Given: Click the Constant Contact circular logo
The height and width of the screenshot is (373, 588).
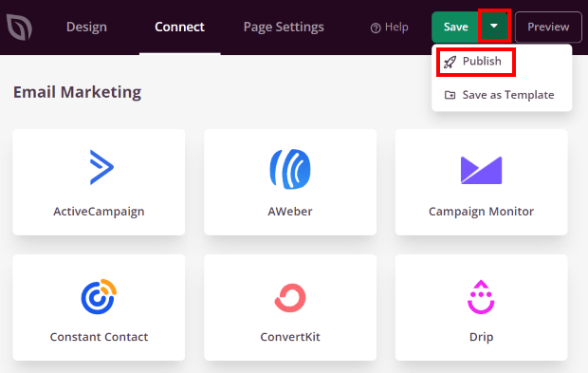Looking at the screenshot, I should (x=99, y=296).
